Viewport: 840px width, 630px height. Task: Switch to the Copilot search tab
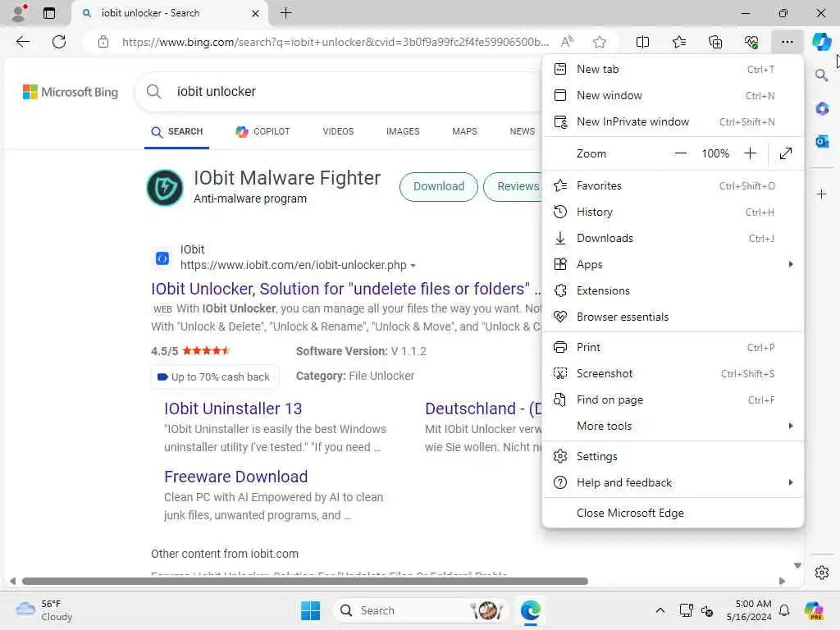(x=263, y=131)
